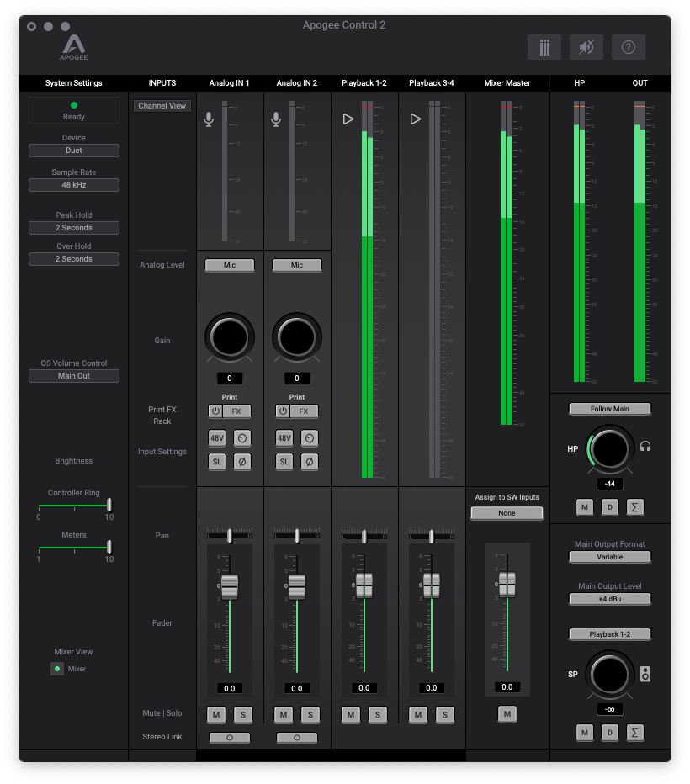Mute the Analog IN 1 channel
The width and height of the screenshot is (690, 784).
tap(216, 714)
